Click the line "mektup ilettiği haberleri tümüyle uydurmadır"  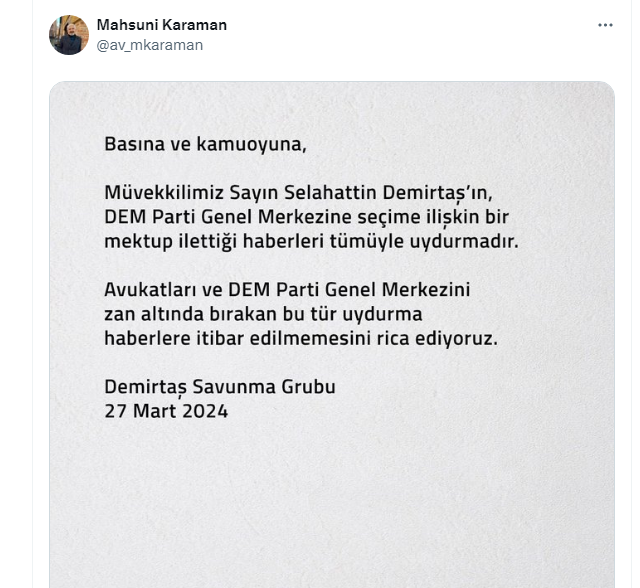coord(311,241)
